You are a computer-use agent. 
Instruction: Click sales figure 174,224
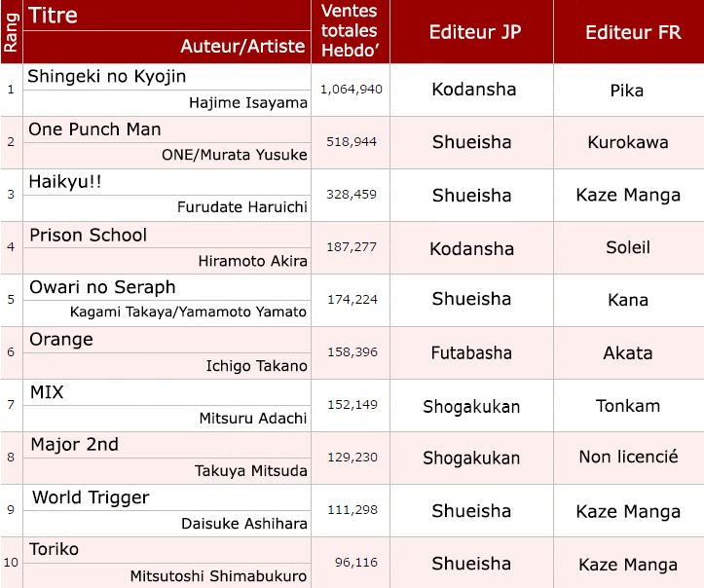click(x=352, y=300)
